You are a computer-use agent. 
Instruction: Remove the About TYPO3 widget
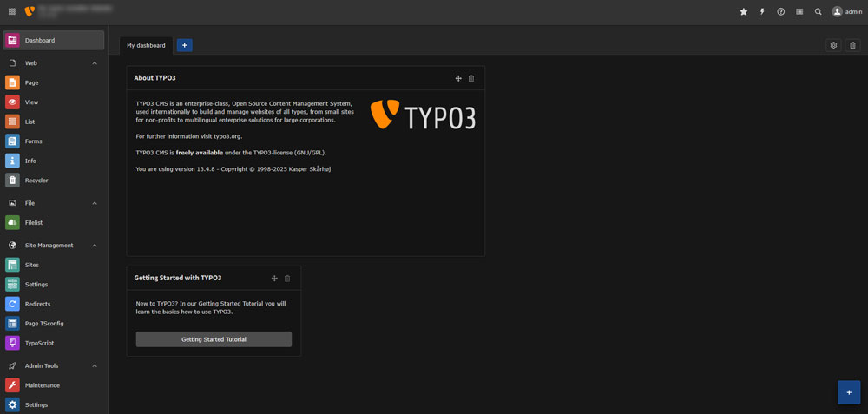[471, 79]
